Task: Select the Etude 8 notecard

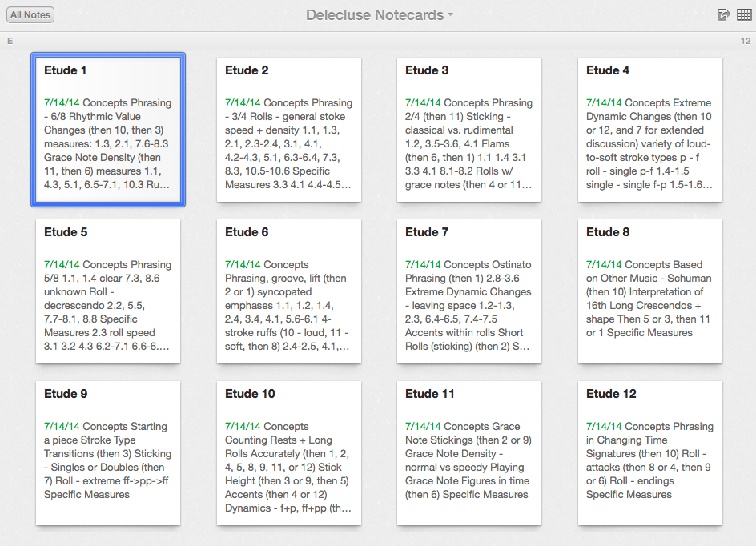Action: pyautogui.click(x=650, y=291)
